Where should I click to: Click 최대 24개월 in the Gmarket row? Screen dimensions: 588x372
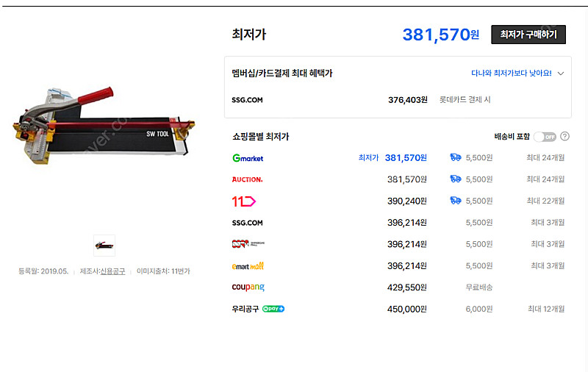click(545, 157)
